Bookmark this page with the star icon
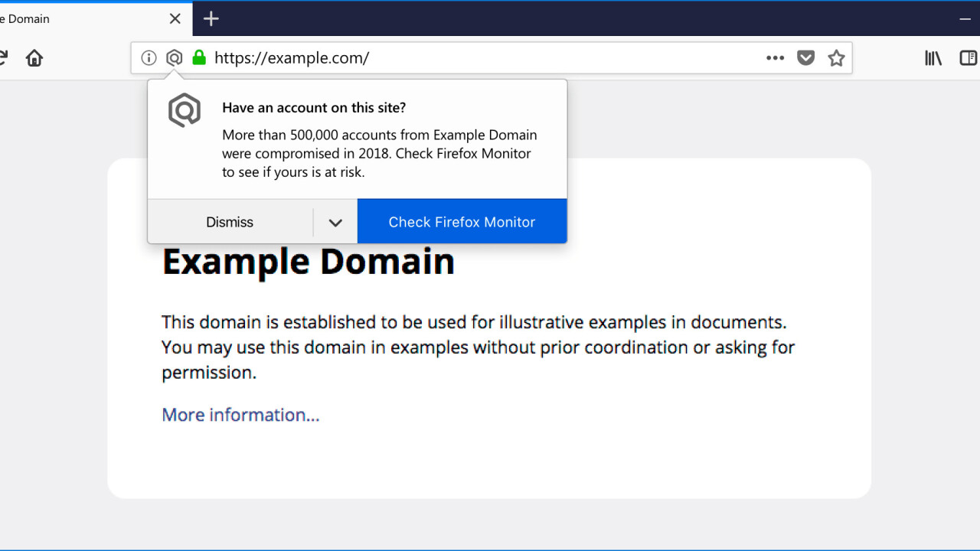980x551 pixels. [x=836, y=58]
